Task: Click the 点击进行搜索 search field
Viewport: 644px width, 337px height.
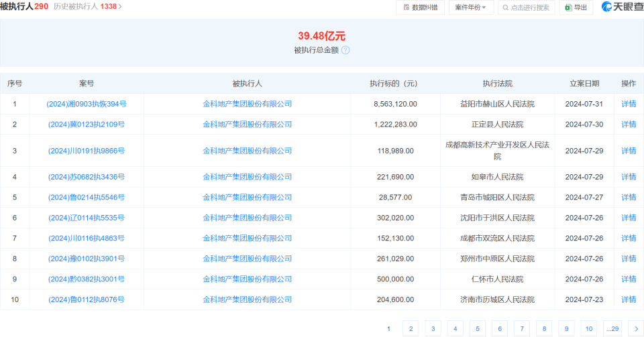Action: click(526, 7)
